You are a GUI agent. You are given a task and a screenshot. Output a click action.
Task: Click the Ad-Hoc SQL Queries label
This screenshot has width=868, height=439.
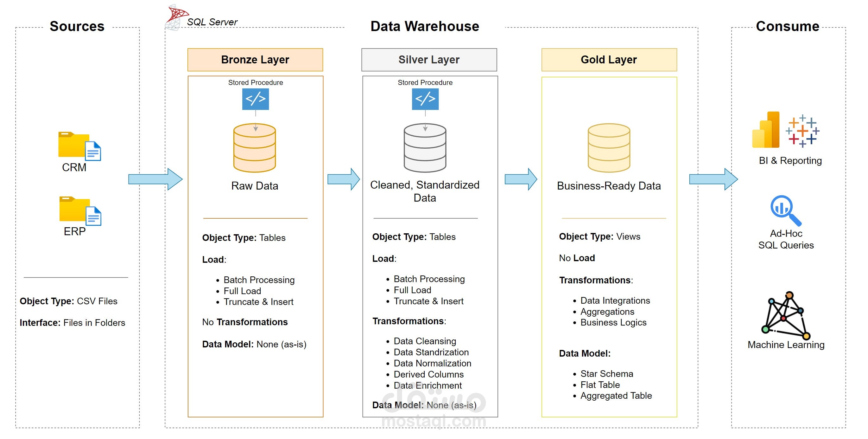[x=786, y=239]
